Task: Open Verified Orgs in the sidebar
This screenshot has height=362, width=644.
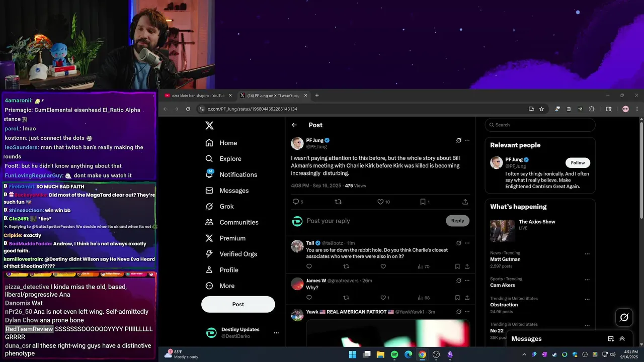Action: pyautogui.click(x=232, y=254)
